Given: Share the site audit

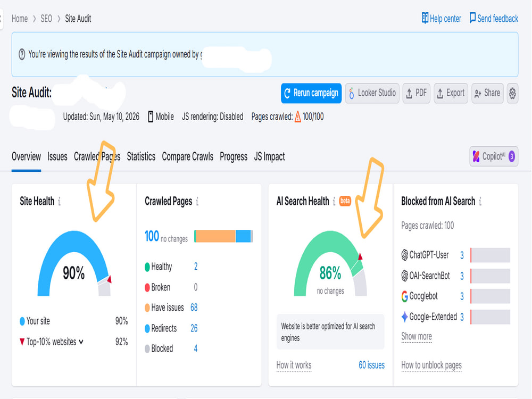Looking at the screenshot, I should coord(487,93).
